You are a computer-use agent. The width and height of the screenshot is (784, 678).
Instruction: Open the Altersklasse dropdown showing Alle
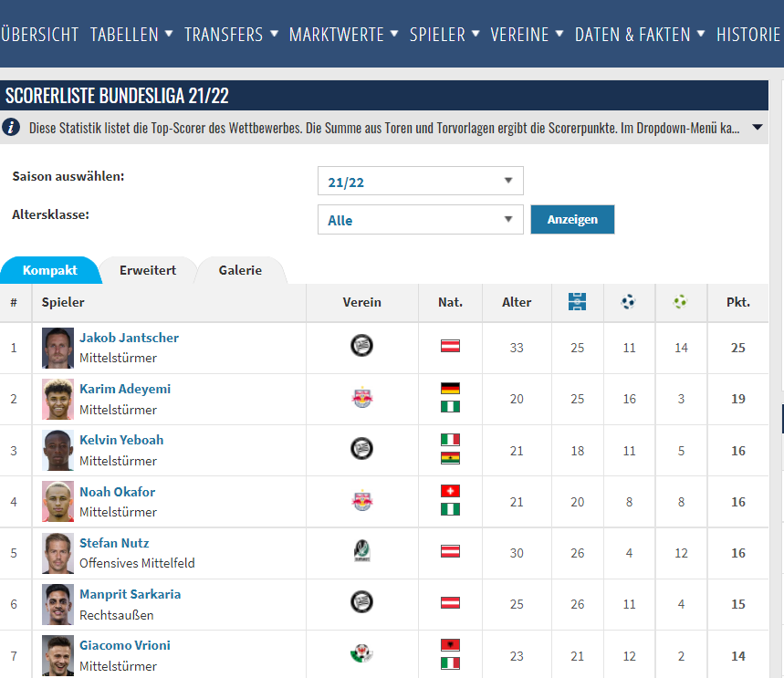pyautogui.click(x=420, y=220)
